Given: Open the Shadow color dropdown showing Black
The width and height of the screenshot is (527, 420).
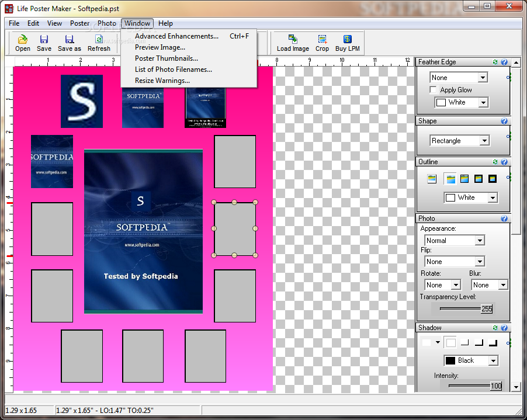Looking at the screenshot, I should click(493, 360).
